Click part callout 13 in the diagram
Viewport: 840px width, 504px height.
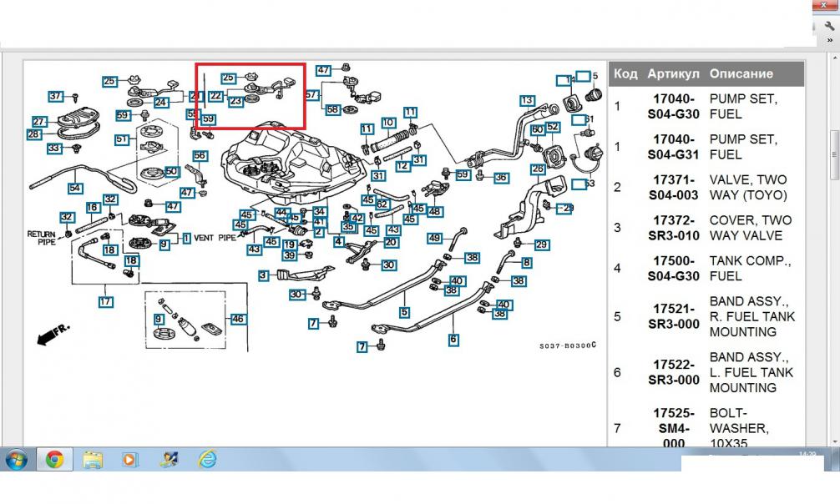point(527,100)
